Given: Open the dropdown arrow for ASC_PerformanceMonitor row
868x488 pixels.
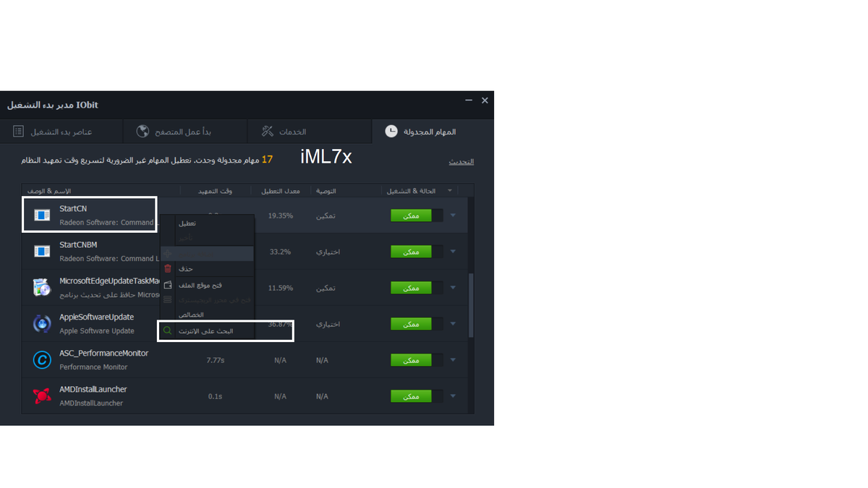Looking at the screenshot, I should click(453, 360).
